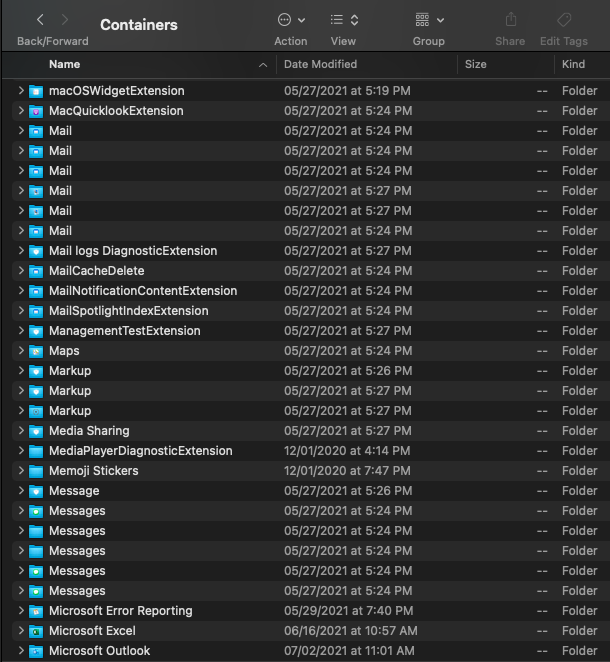The image size is (610, 662).
Task: Expand the Maps folder chevron
Action: pyautogui.click(x=21, y=350)
